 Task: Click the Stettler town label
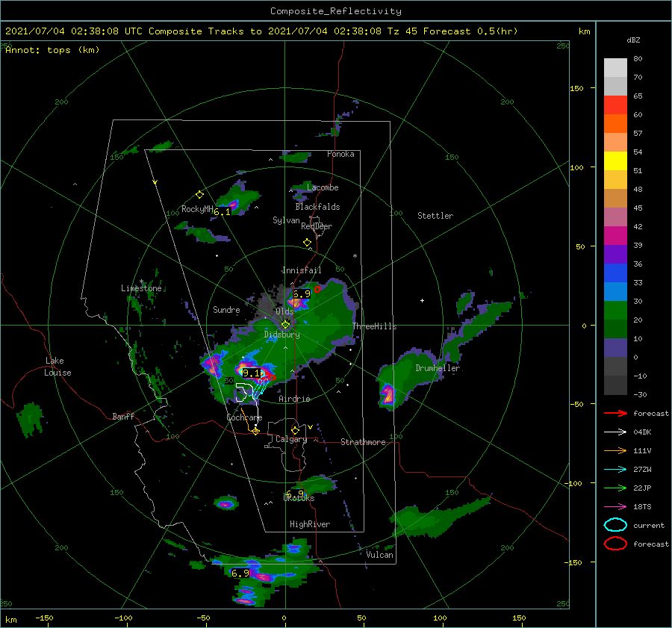pos(435,216)
